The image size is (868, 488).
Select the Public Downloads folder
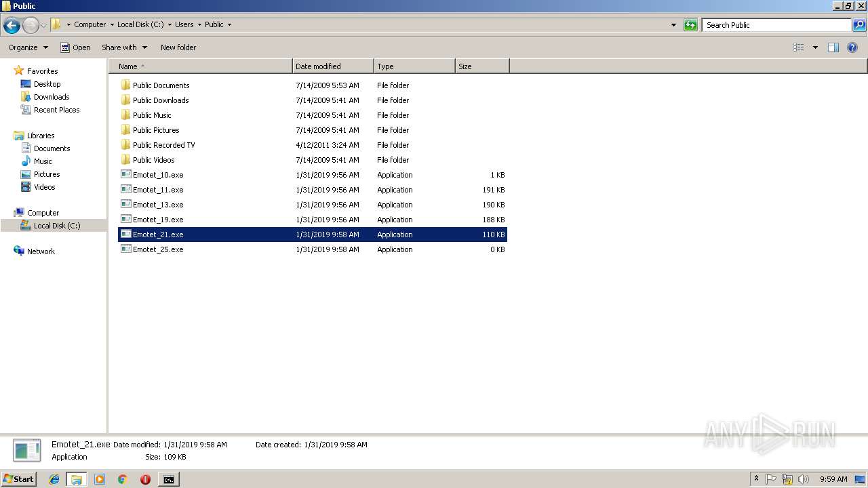coord(313,100)
